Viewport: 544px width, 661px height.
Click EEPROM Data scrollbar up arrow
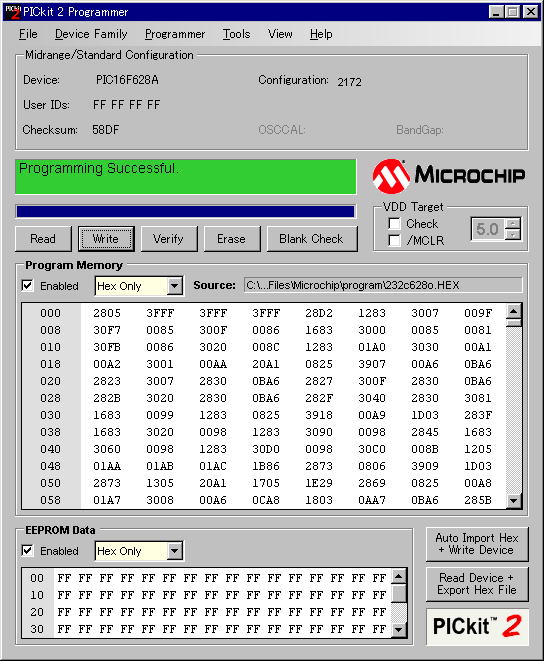399,576
